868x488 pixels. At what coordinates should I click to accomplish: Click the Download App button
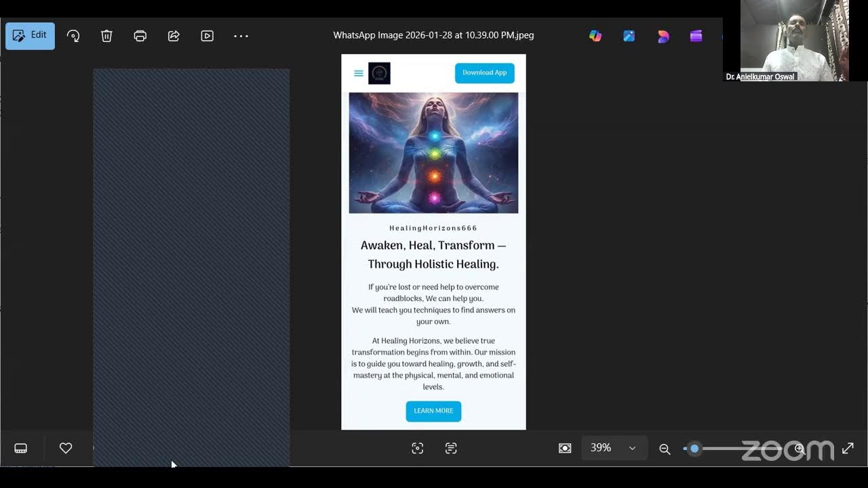click(x=484, y=73)
